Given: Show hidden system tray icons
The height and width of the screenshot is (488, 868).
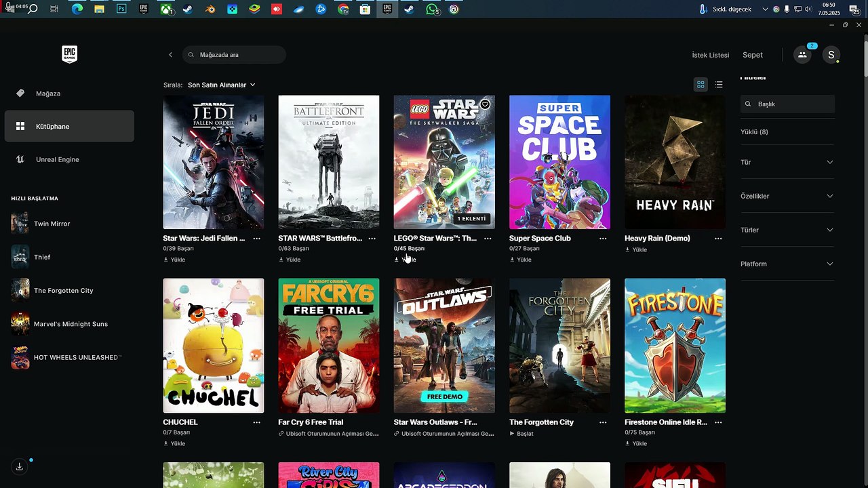Looking at the screenshot, I should [x=766, y=9].
